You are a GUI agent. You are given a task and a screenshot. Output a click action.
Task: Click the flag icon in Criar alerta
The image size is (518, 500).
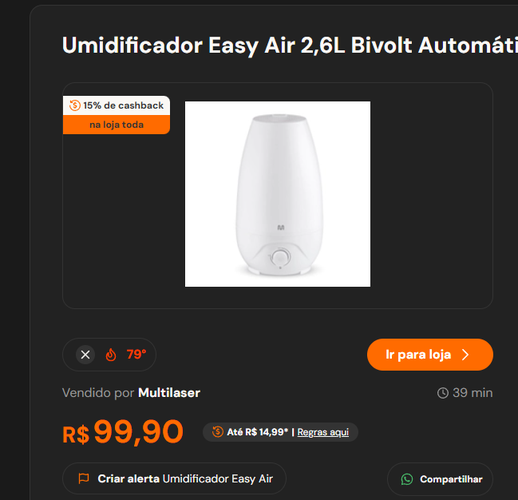(x=84, y=479)
